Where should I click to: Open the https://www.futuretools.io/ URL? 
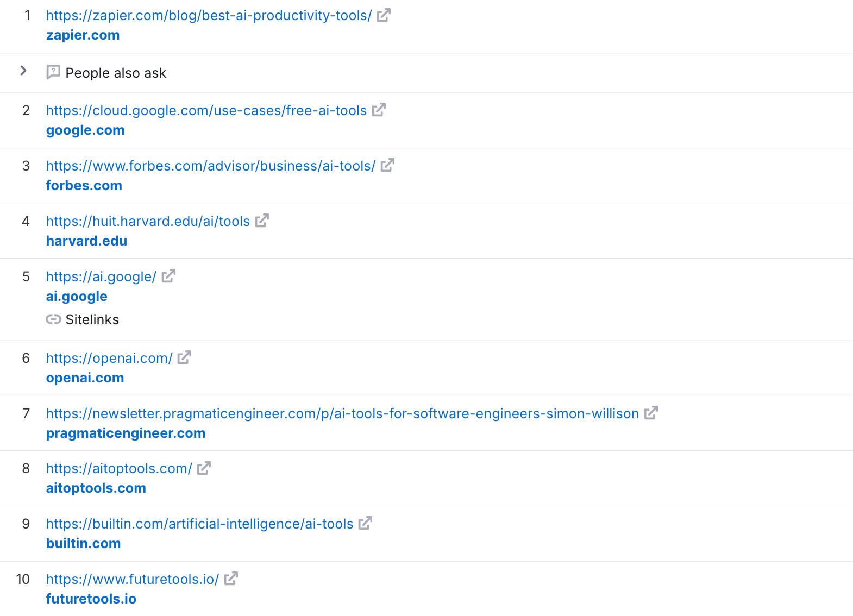[x=133, y=579]
